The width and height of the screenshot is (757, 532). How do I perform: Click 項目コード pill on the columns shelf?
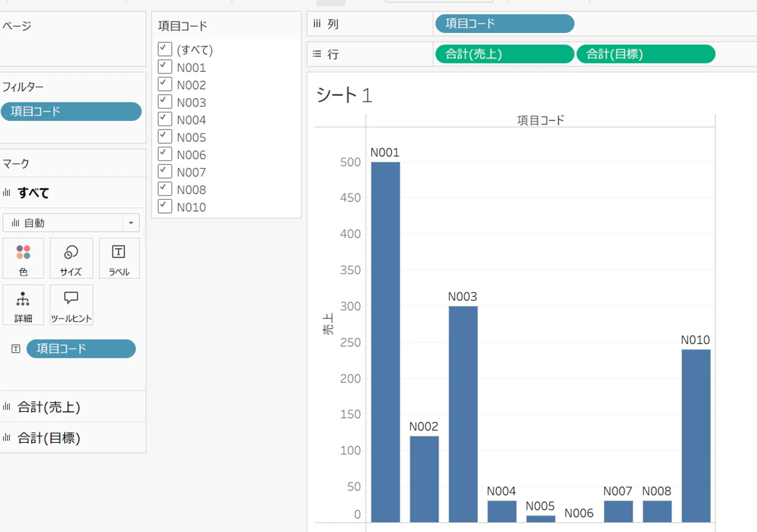pyautogui.click(x=504, y=23)
